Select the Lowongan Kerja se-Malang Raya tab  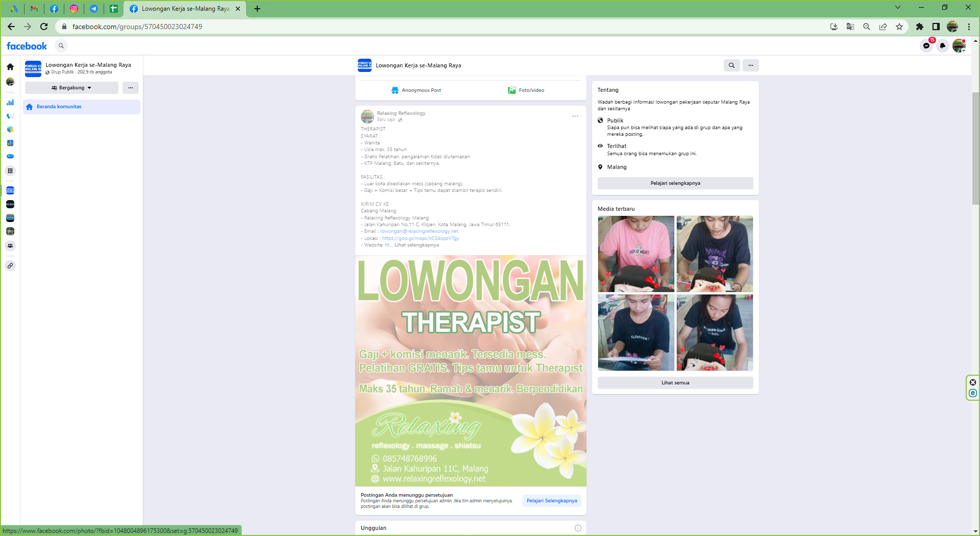click(185, 9)
